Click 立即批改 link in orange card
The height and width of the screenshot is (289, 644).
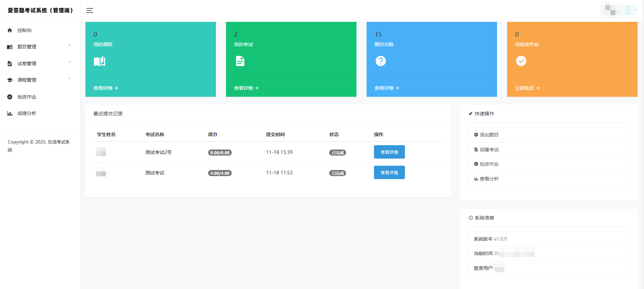tap(527, 88)
